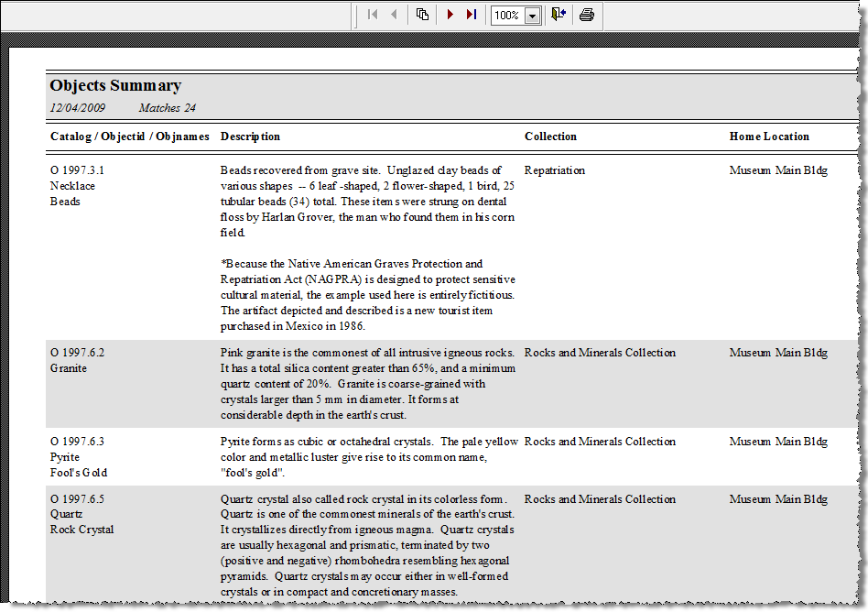868x612 pixels.
Task: Click the Catalog / Objectid / Objnames header
Action: coord(129,137)
